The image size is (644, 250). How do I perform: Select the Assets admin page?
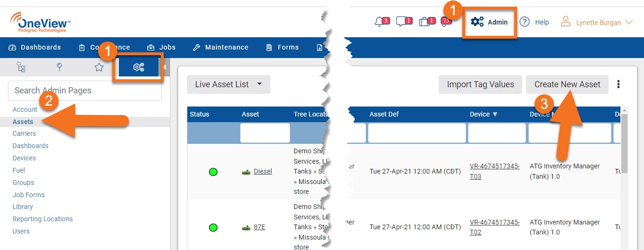[x=23, y=122]
